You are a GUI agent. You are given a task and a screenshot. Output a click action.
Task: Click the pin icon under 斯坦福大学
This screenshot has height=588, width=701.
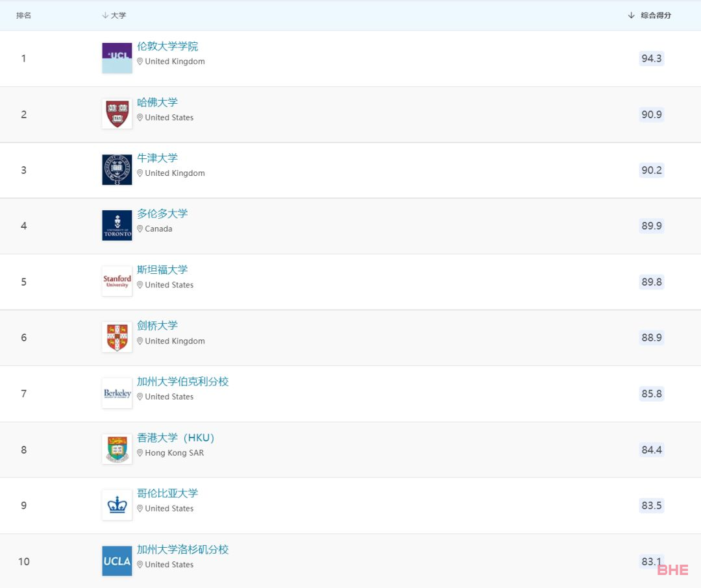pos(140,285)
